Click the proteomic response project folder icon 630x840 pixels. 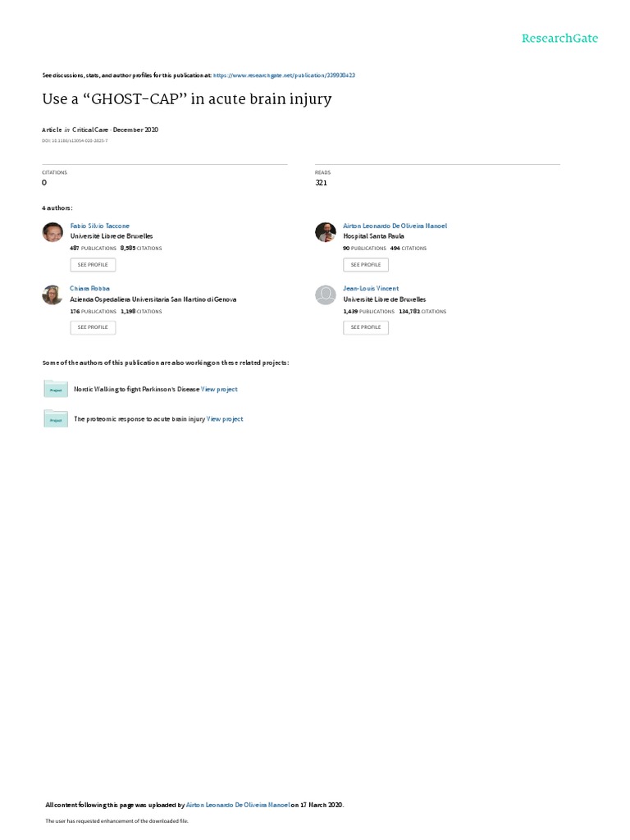pyautogui.click(x=56, y=419)
